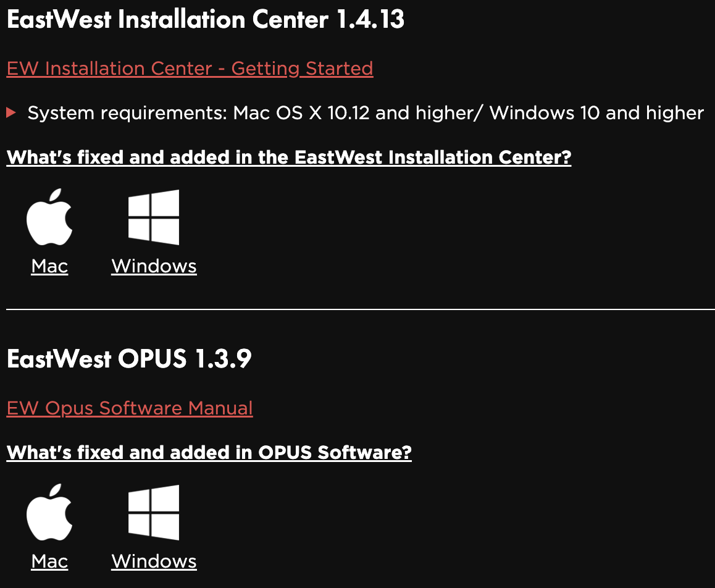The image size is (715, 588).
Task: Click the EastWest Installation Center 1.4.13 heading
Action: point(205,19)
